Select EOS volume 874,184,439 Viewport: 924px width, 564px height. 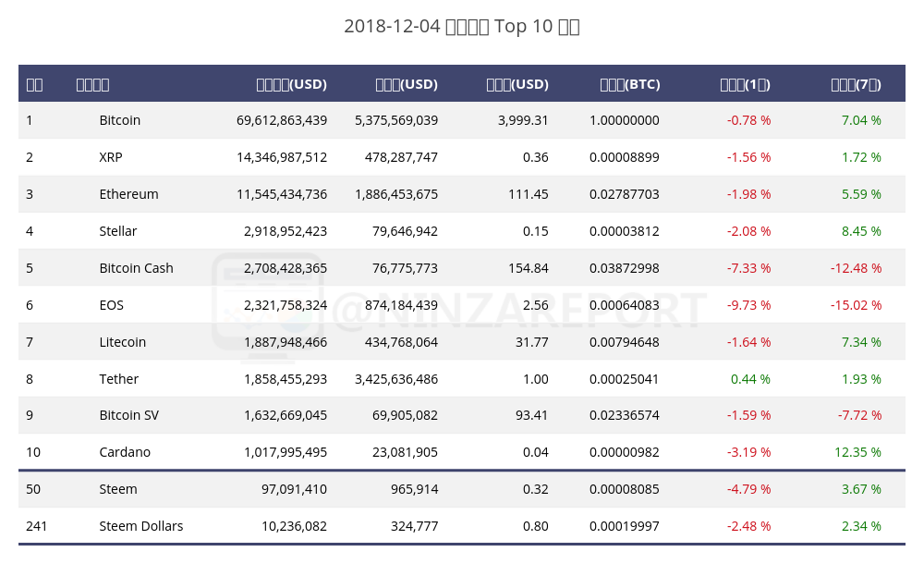(x=401, y=305)
